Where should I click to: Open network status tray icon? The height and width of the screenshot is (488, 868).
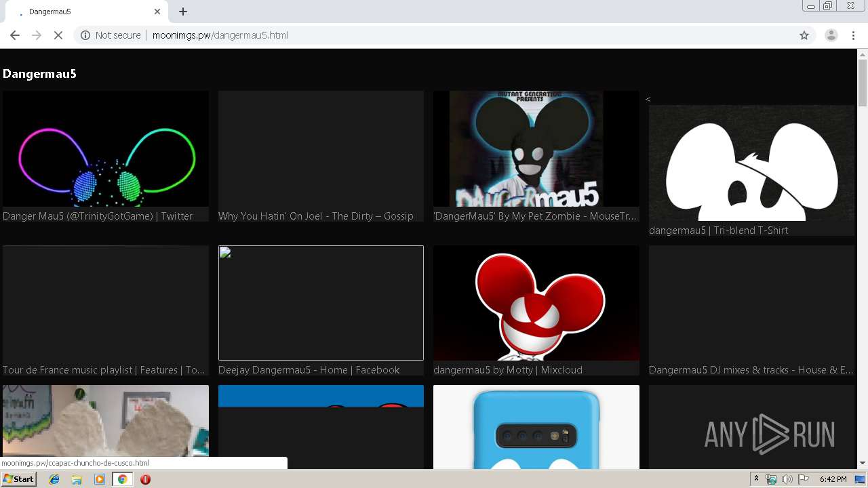[x=771, y=479]
